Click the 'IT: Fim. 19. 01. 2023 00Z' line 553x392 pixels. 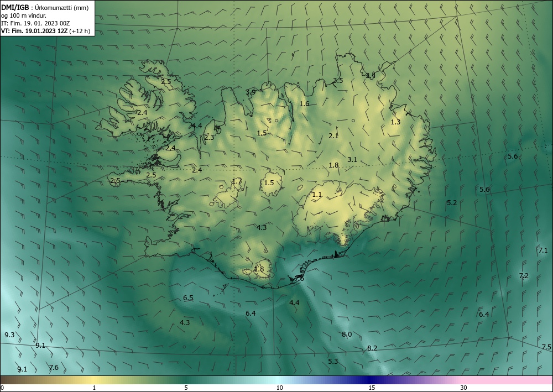click(x=35, y=23)
